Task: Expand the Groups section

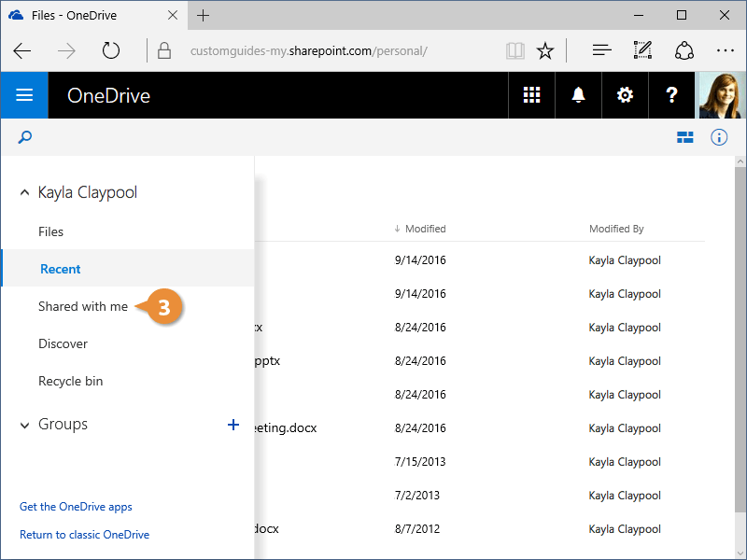Action: 24,425
